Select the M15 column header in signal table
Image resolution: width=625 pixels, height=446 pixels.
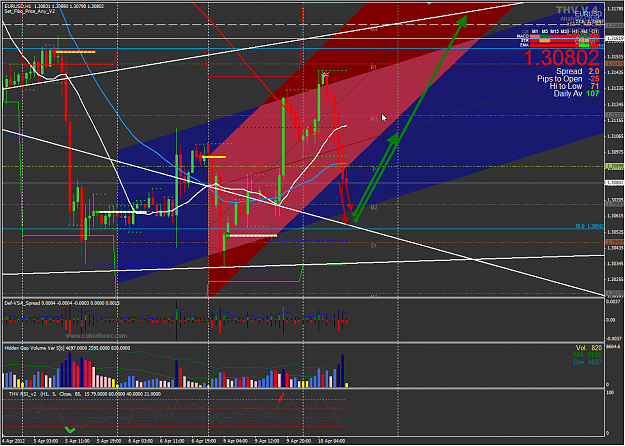point(555,31)
